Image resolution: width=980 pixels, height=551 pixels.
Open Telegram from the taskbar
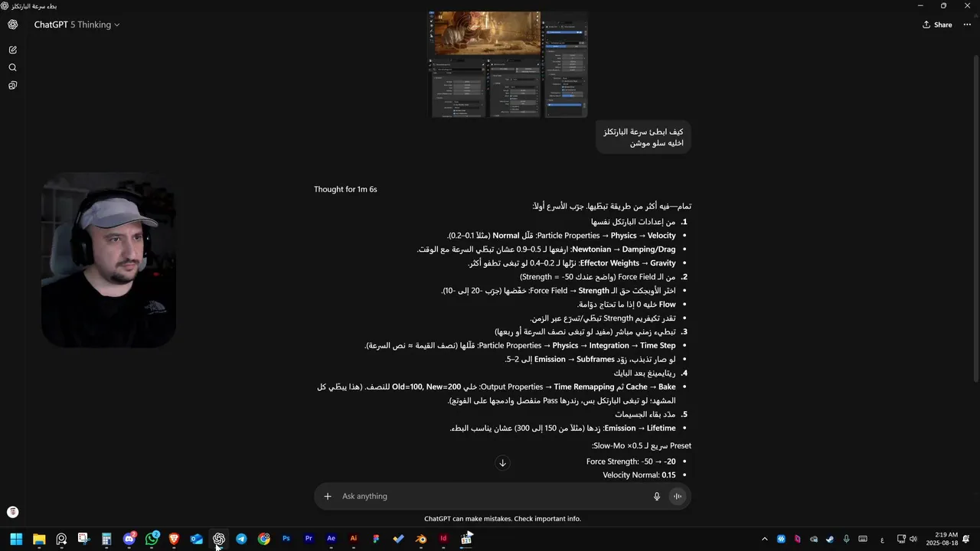241,539
